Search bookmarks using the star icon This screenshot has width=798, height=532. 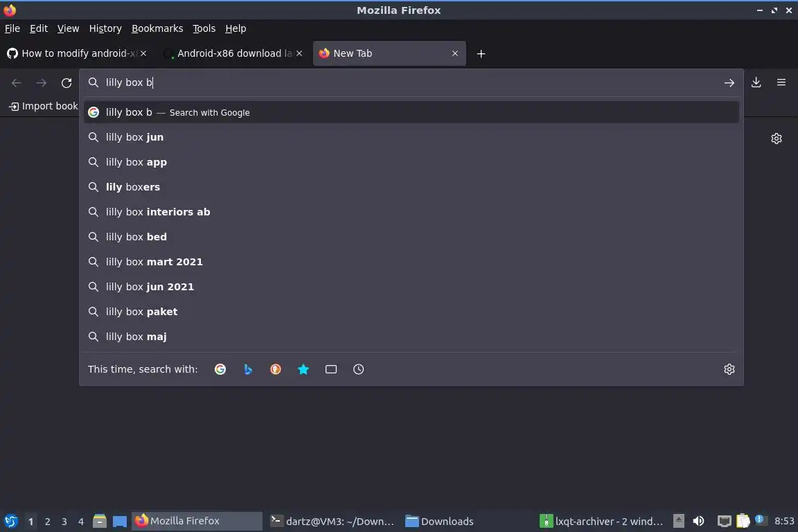coord(303,369)
